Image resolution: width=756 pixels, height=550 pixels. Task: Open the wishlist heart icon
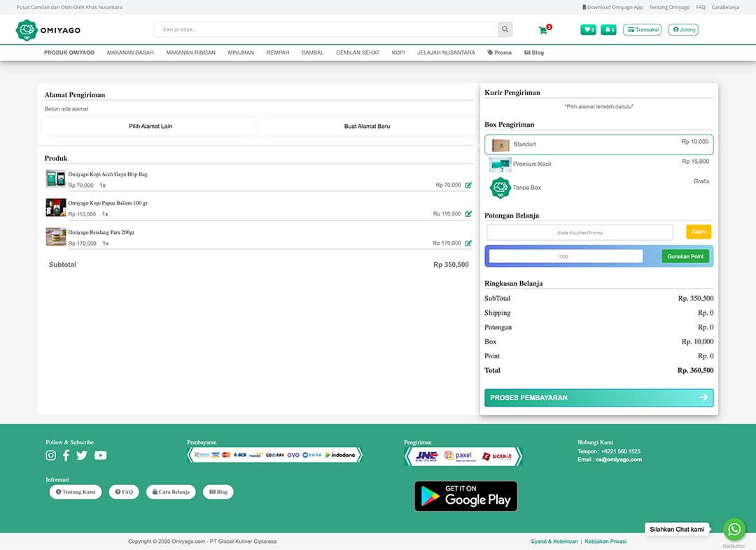[588, 30]
